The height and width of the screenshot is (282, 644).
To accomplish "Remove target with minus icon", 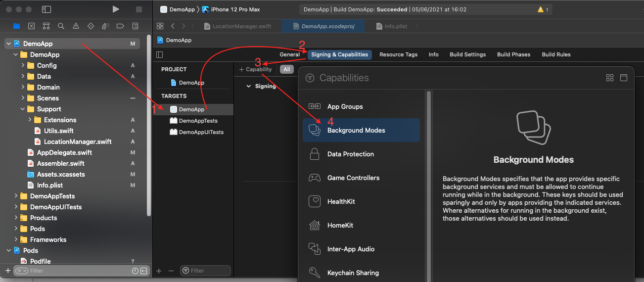I will [171, 271].
